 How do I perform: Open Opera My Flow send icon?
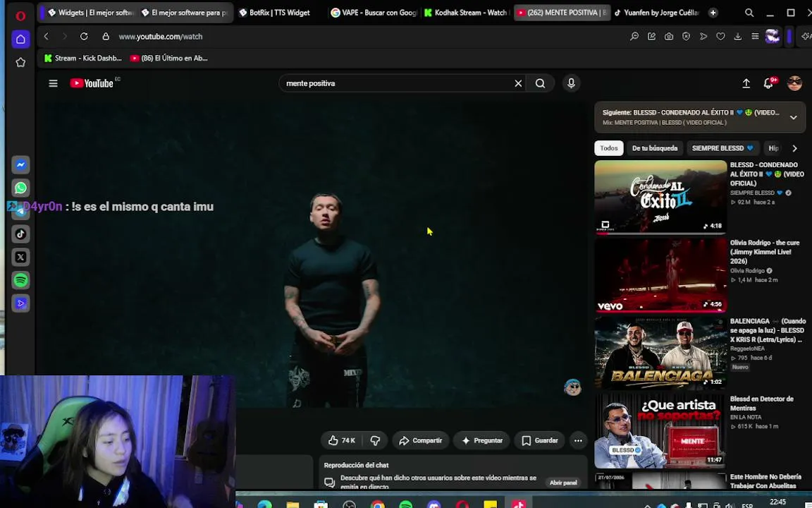(x=703, y=36)
